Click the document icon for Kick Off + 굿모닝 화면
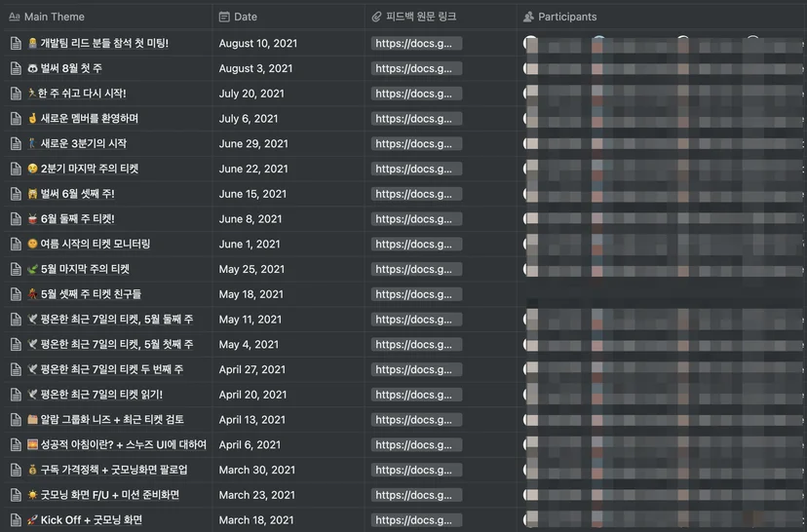 (16, 519)
